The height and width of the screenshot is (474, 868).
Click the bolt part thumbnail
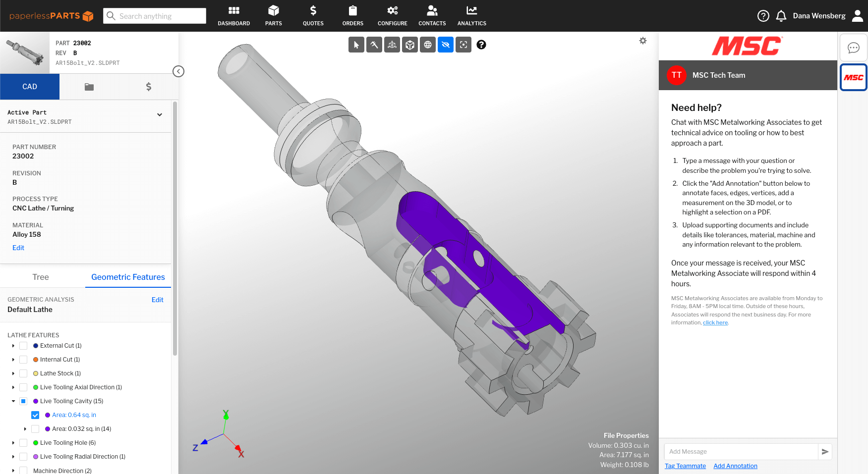pos(25,53)
